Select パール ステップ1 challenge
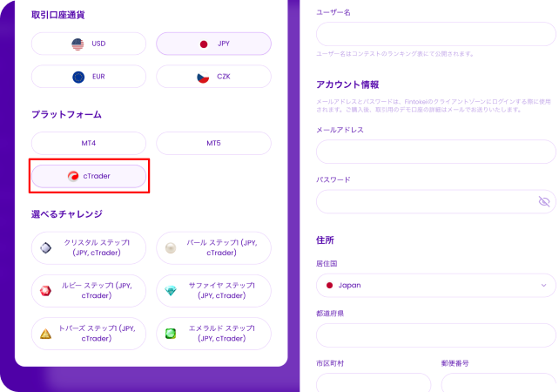Viewport: 559px width, 392px height. point(213,247)
